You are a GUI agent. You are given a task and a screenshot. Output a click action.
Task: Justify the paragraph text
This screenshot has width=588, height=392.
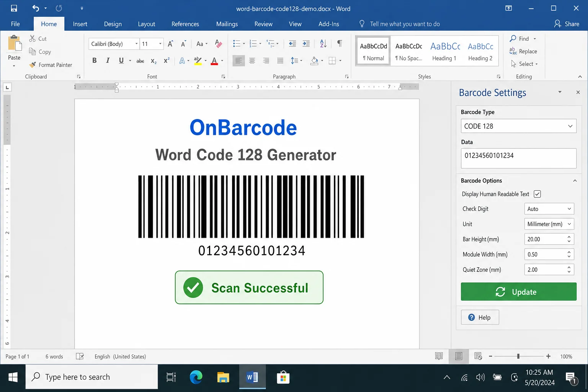280,60
